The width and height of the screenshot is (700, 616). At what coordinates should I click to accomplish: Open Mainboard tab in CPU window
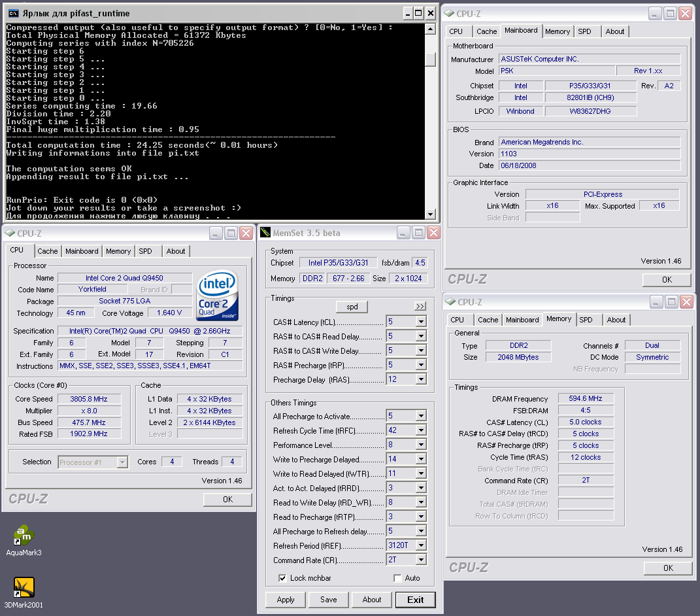click(82, 251)
